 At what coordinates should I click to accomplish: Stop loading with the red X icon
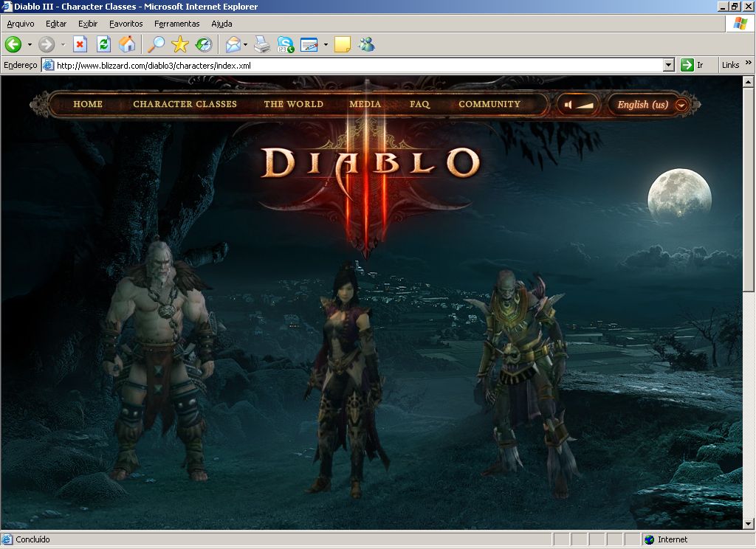pos(80,45)
